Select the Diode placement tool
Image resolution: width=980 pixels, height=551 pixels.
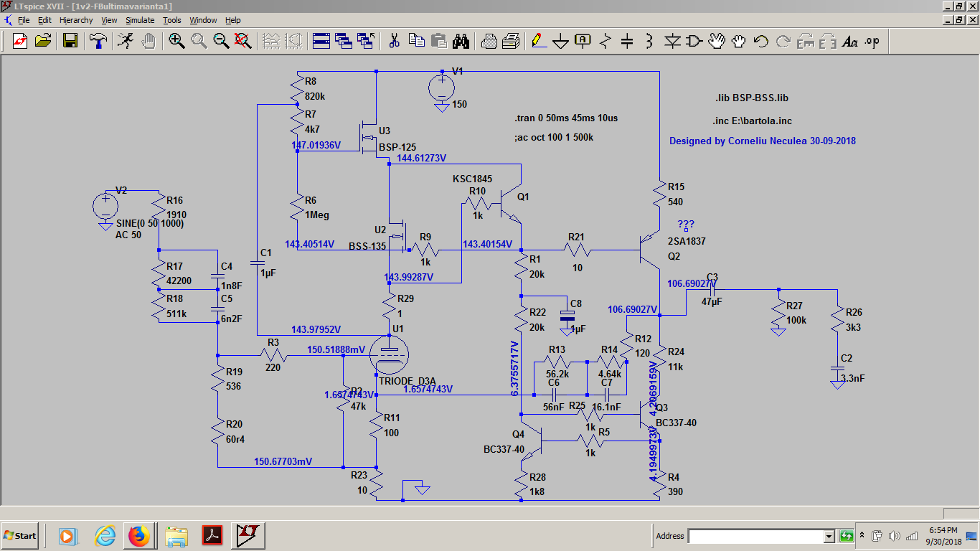pos(672,41)
